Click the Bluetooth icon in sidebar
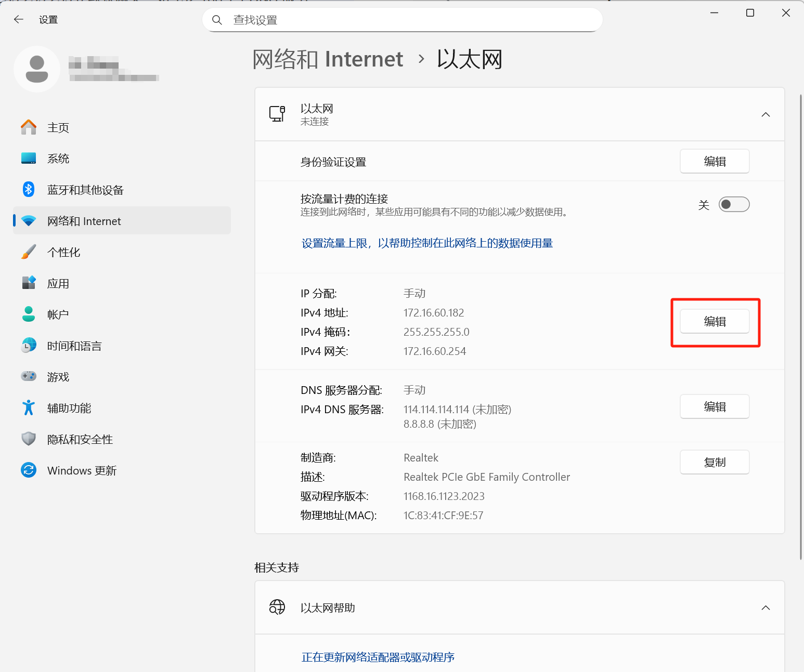Viewport: 804px width, 672px height. pos(29,190)
